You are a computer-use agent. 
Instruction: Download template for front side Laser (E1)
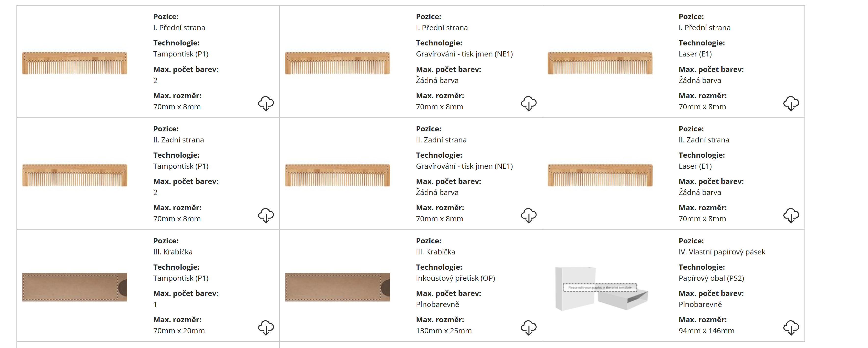point(791,103)
